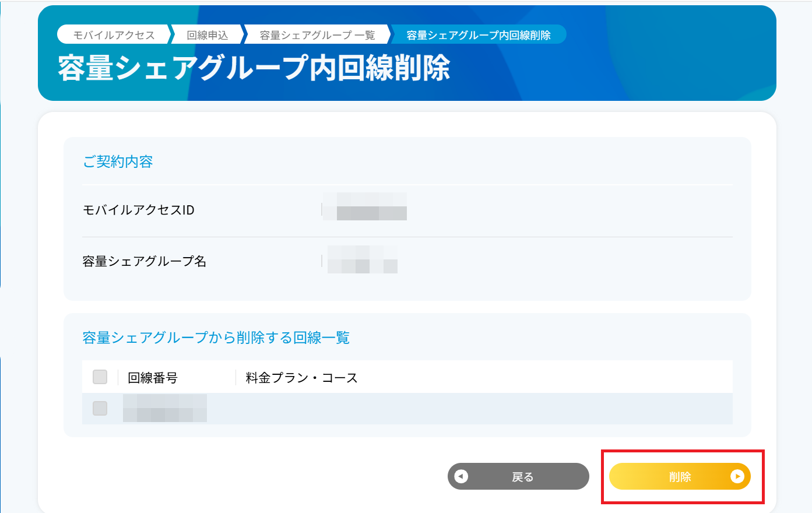Click the yellow 削除 button
This screenshot has height=513, width=812.
[x=680, y=476]
